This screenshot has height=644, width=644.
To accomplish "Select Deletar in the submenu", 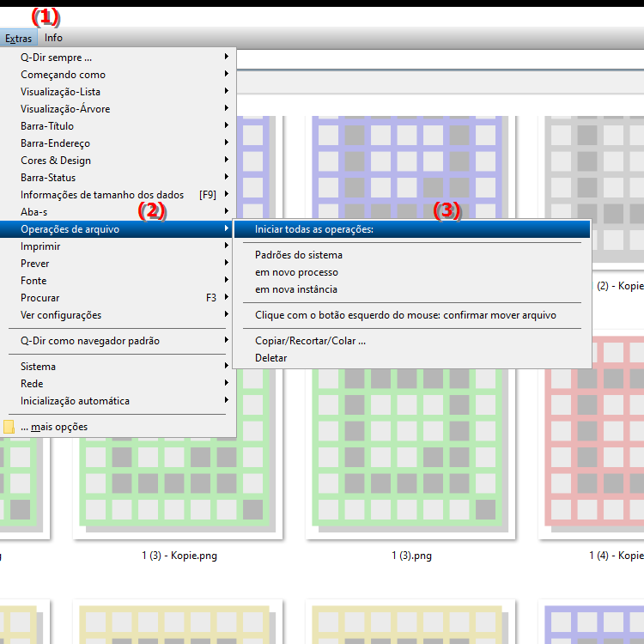I will [x=270, y=358].
